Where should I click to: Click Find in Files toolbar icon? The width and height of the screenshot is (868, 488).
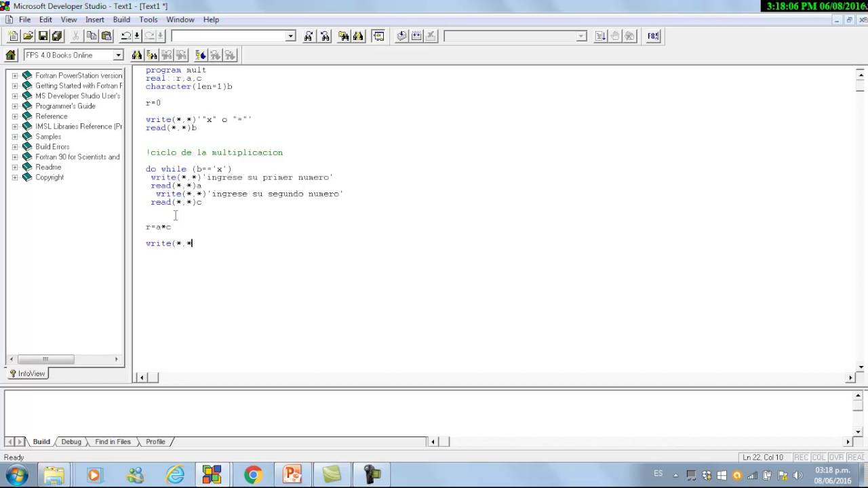pos(343,36)
